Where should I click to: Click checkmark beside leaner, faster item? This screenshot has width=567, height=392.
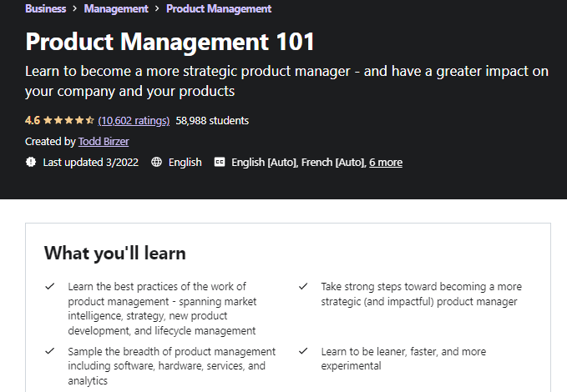pyautogui.click(x=303, y=352)
